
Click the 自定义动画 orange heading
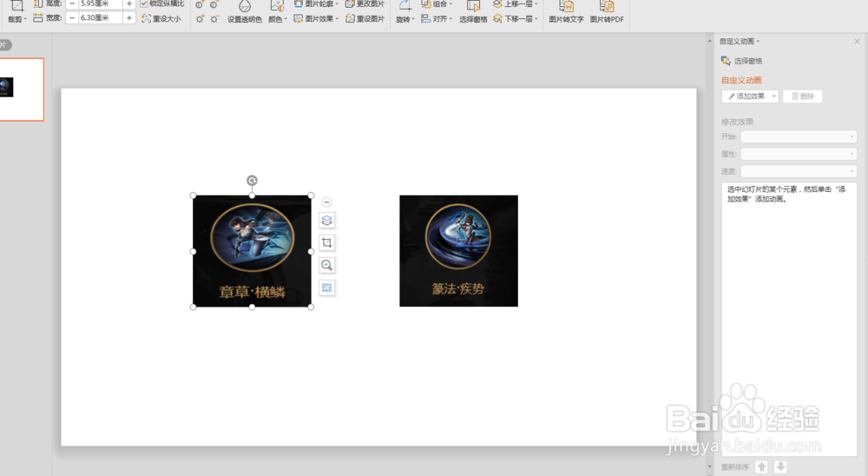[741, 81]
